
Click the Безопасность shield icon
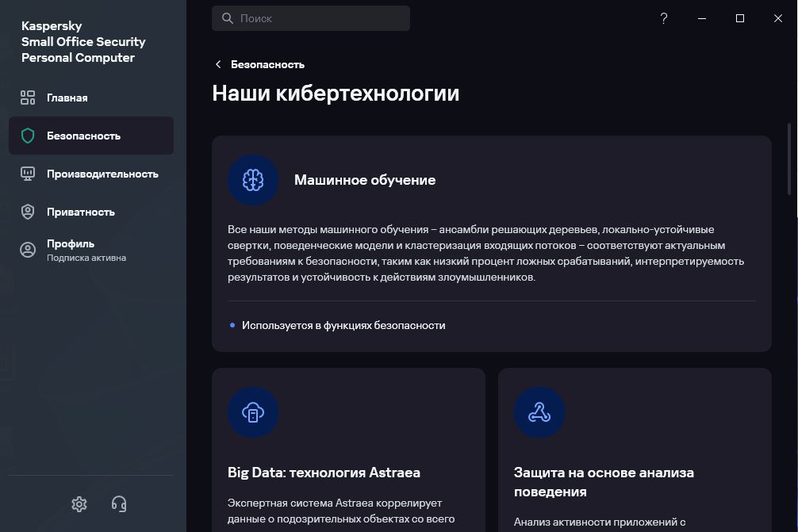pos(28,136)
